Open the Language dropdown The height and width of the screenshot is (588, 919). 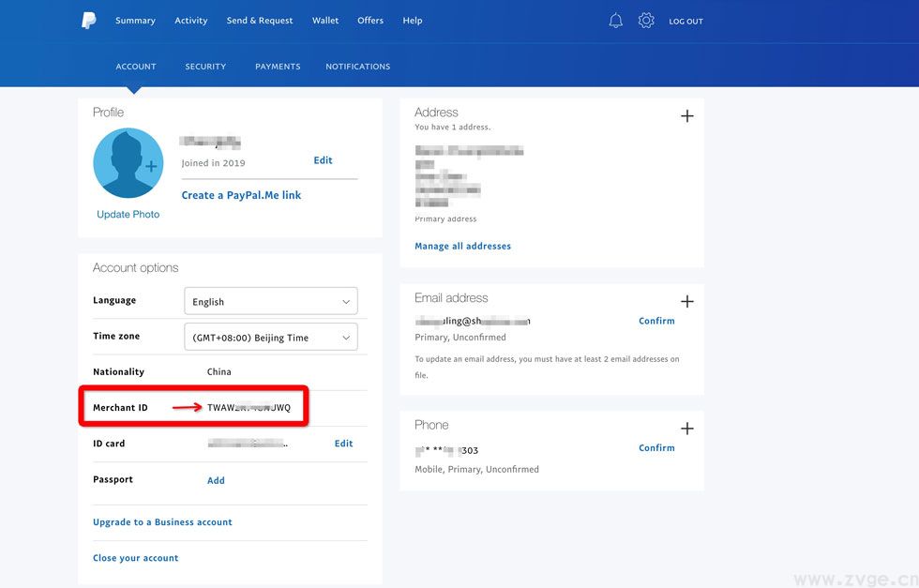270,301
